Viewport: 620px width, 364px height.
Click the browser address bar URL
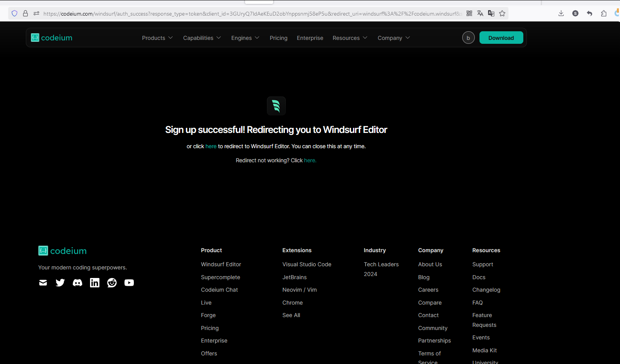[251, 14]
